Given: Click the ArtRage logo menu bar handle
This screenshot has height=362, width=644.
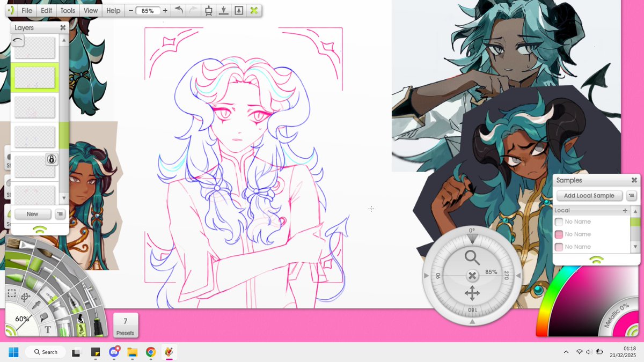Looking at the screenshot, I should [x=11, y=10].
